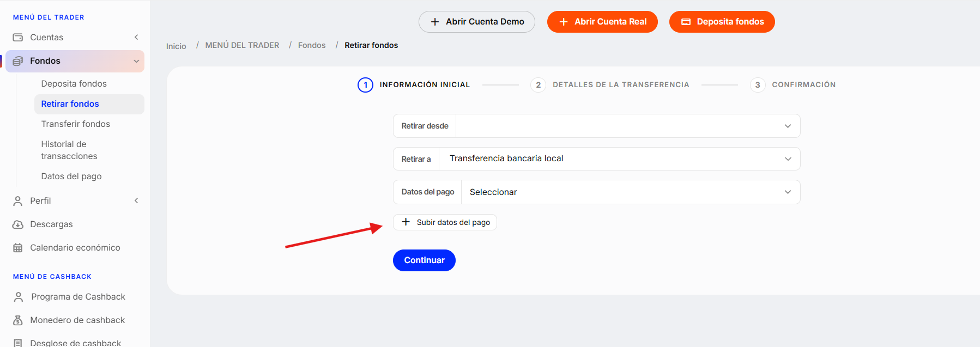
Task: Click the Monedero de cashback money bag icon
Action: pyautogui.click(x=18, y=320)
